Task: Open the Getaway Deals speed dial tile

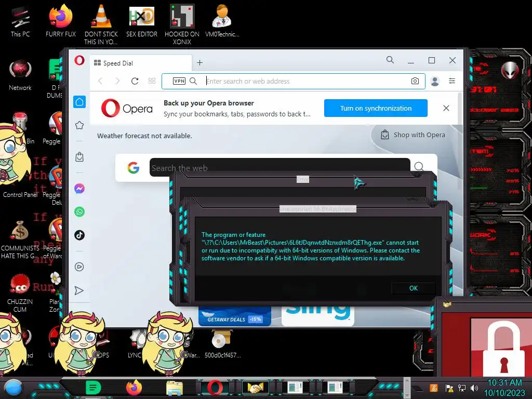Action: [234, 316]
